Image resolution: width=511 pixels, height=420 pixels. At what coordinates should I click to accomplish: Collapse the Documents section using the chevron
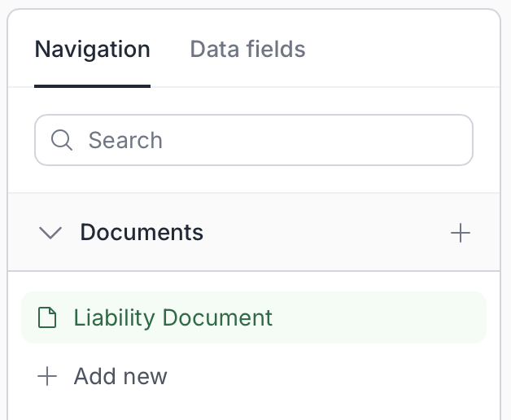[50, 233]
